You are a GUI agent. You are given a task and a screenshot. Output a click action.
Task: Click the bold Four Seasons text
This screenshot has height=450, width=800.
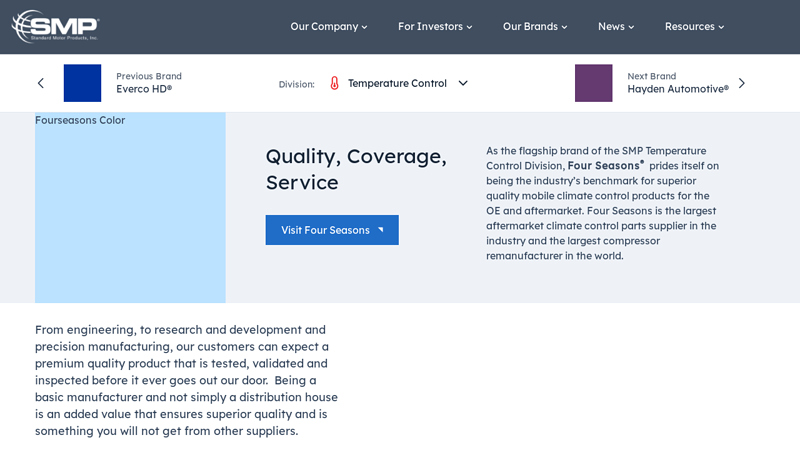[603, 166]
